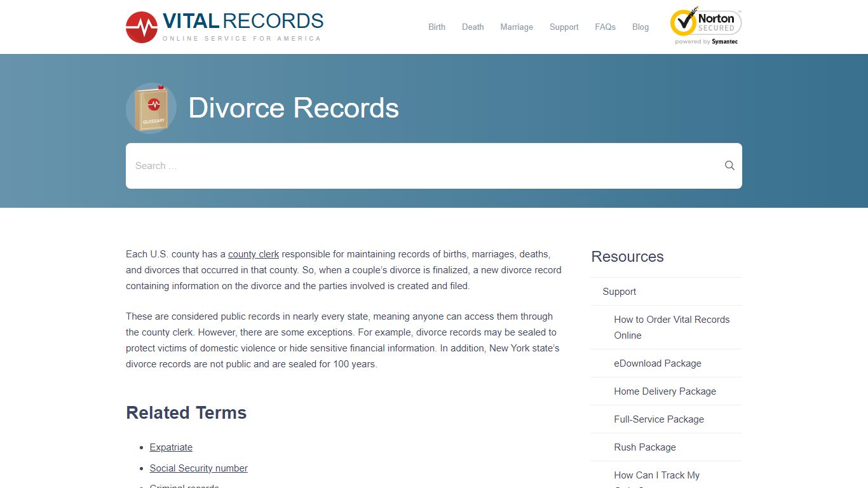
Task: Click the Divorce Records heading
Action: [x=294, y=108]
